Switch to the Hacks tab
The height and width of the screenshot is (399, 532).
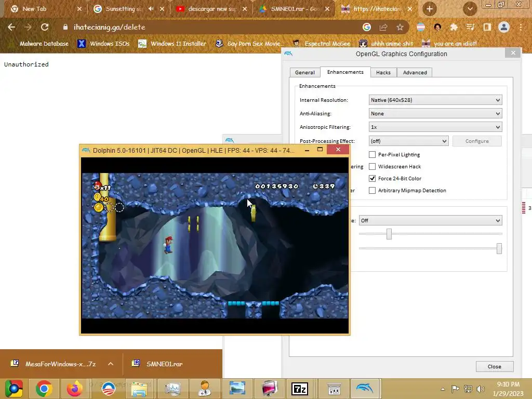point(383,72)
